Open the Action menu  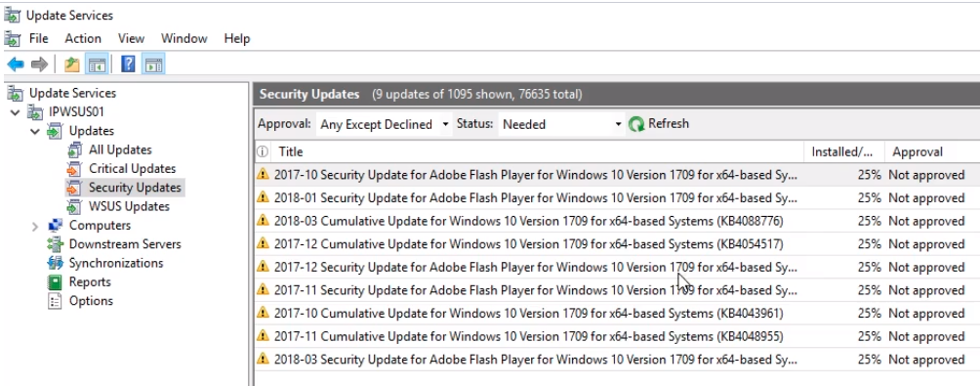coord(83,39)
